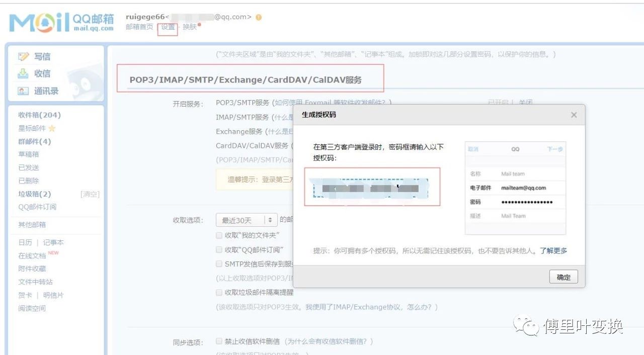Viewport: 644px width, 355px height.
Task: Open 已删除 deleted folder
Action: click(29, 181)
